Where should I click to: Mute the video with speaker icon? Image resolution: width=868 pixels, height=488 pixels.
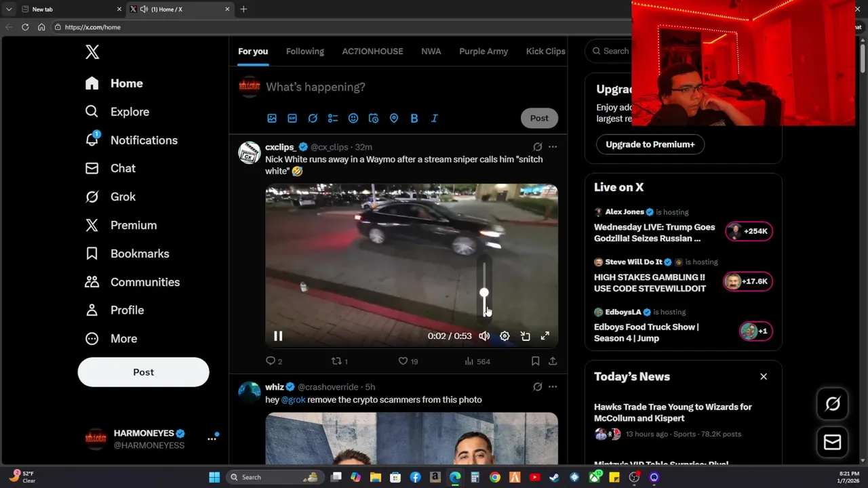[484, 336]
